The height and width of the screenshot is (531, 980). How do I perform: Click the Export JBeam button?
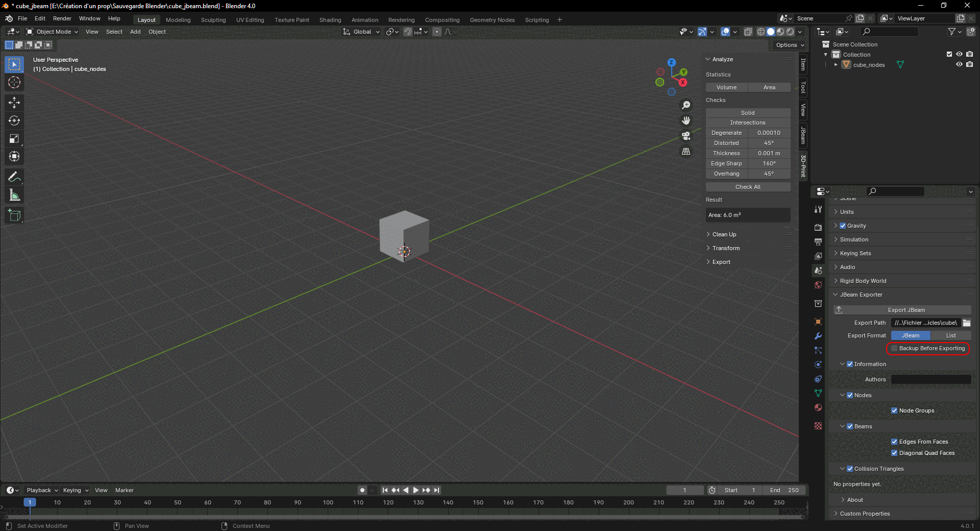(902, 310)
